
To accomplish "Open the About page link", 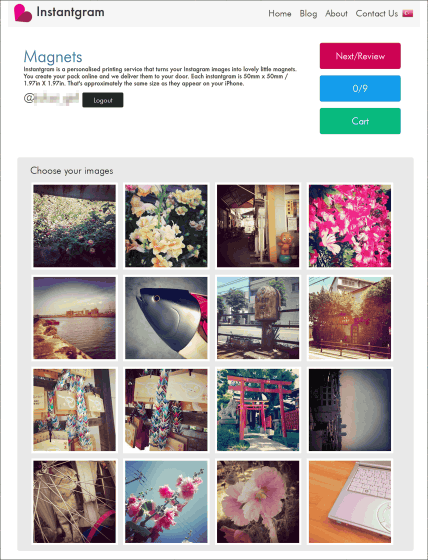I will [336, 14].
